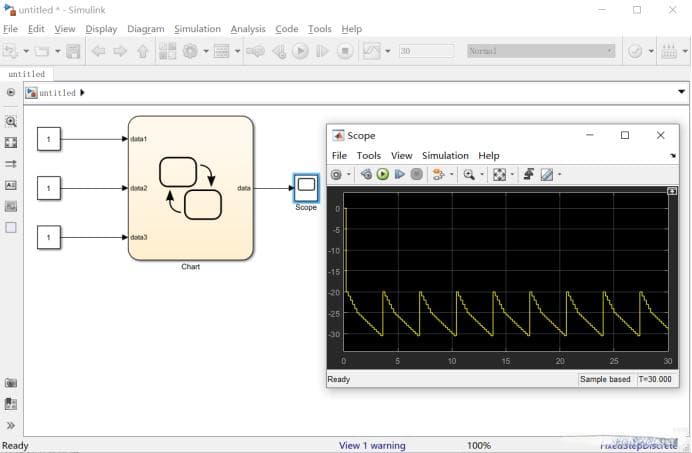Screen dimensions: 692x453
Task: Select the untitled model tab
Action: 27,74
